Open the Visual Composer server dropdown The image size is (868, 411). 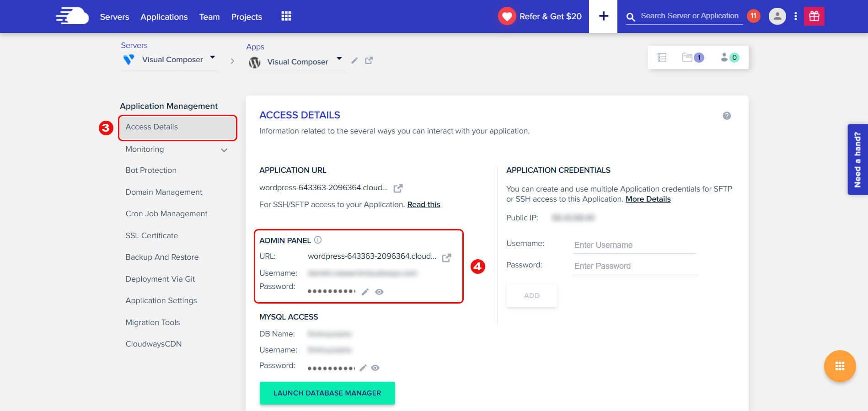[x=212, y=58]
